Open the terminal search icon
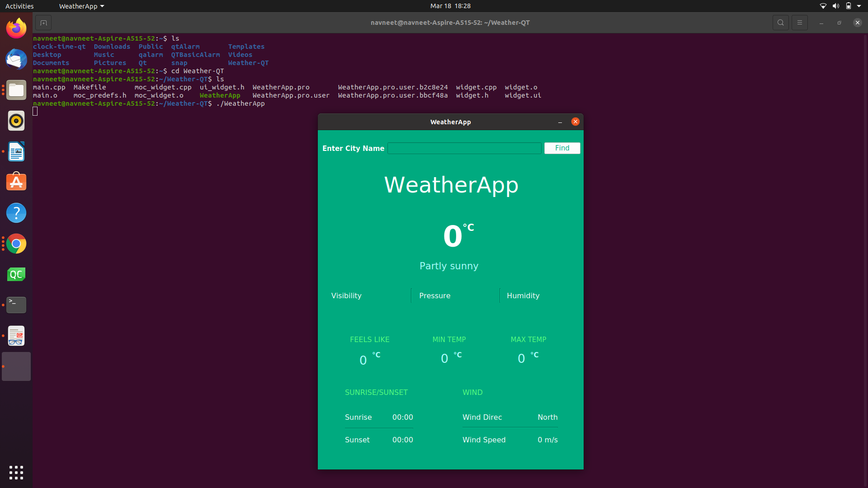The height and width of the screenshot is (488, 868). coord(781,22)
